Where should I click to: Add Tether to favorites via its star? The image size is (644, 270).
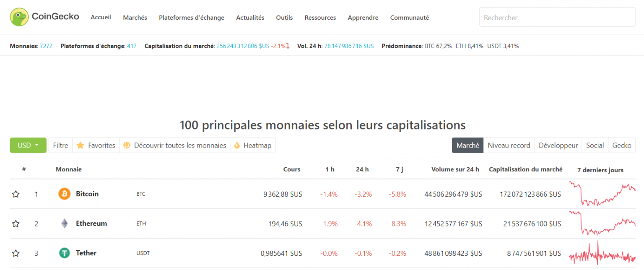coord(16,253)
